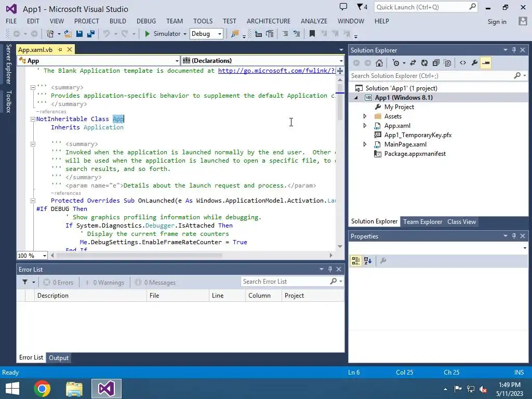Click the Home icon in Solution Explorer
The image size is (532, 399).
tap(379, 63)
